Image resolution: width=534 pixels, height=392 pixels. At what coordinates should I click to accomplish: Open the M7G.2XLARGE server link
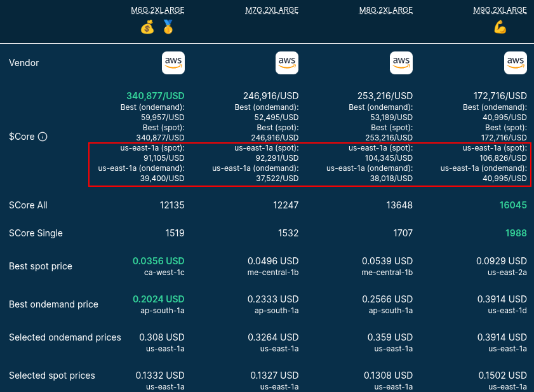coord(272,10)
